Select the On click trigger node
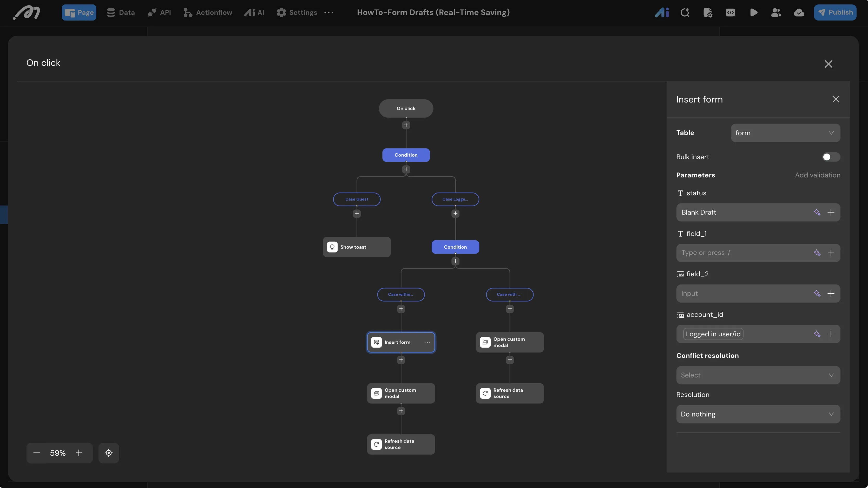The height and width of the screenshot is (488, 868). [x=406, y=108]
